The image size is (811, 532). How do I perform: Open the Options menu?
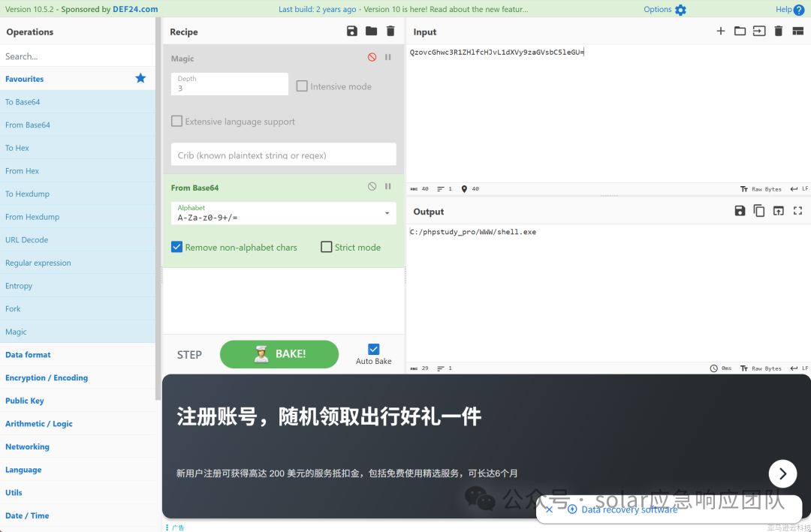[665, 9]
